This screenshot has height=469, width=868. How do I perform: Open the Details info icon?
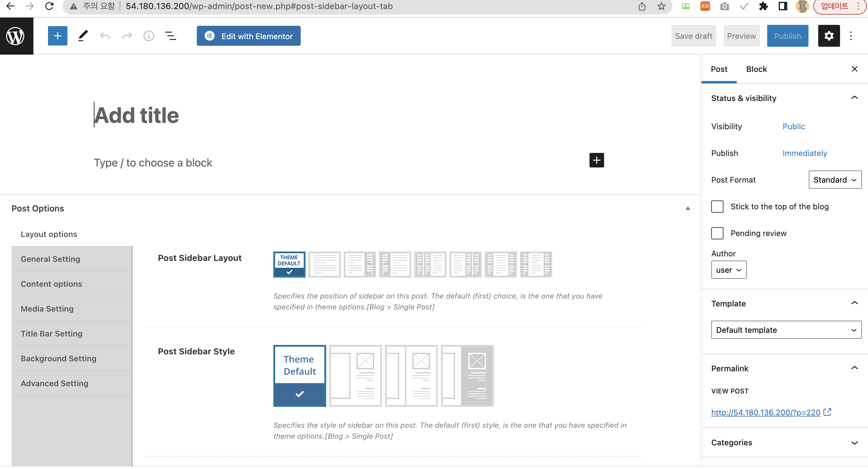[x=149, y=36]
